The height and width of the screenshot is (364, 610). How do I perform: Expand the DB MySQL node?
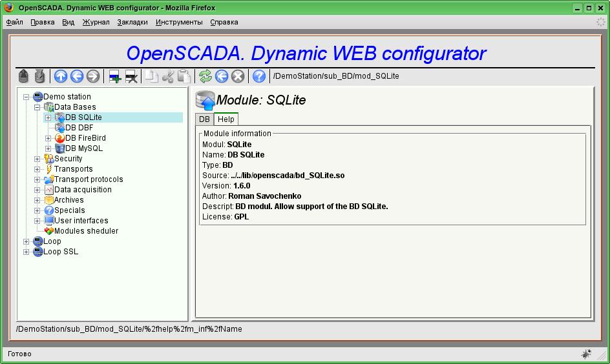[48, 148]
